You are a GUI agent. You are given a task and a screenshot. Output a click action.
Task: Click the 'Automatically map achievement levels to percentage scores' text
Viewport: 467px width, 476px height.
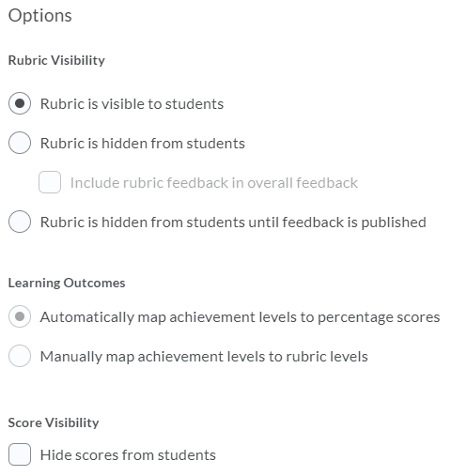point(240,317)
